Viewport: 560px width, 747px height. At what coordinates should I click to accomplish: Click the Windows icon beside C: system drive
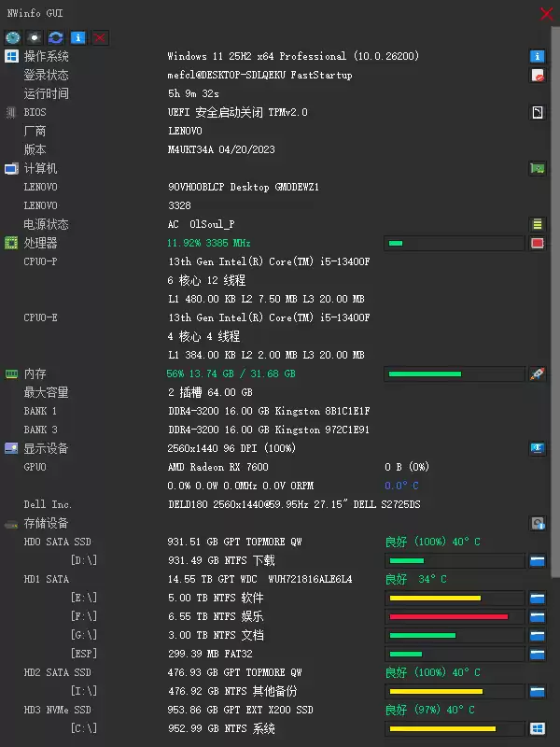click(x=537, y=728)
